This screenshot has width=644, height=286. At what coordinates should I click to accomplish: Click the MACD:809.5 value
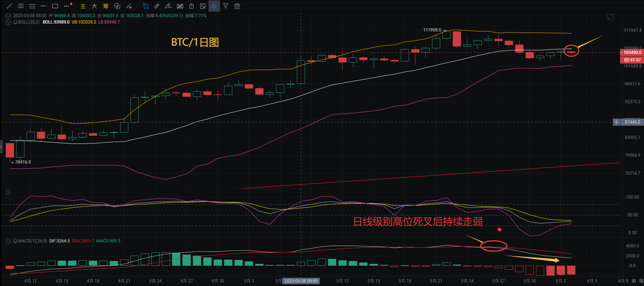pyautogui.click(x=108, y=241)
